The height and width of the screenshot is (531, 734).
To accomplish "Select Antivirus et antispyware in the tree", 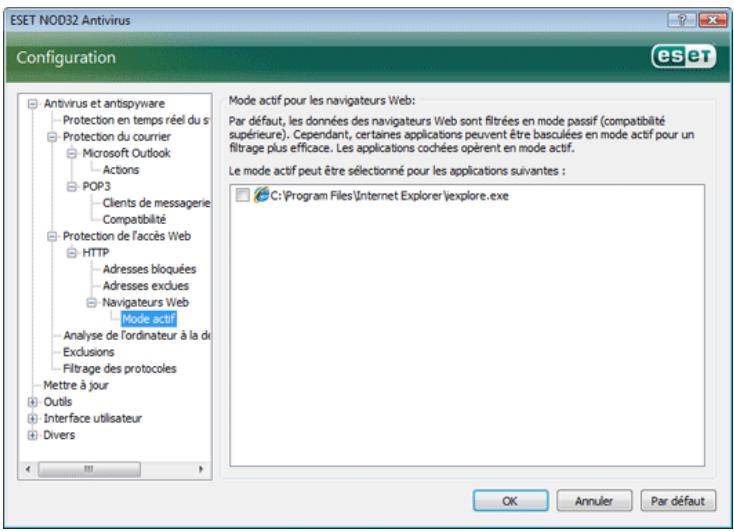I will 104,103.
